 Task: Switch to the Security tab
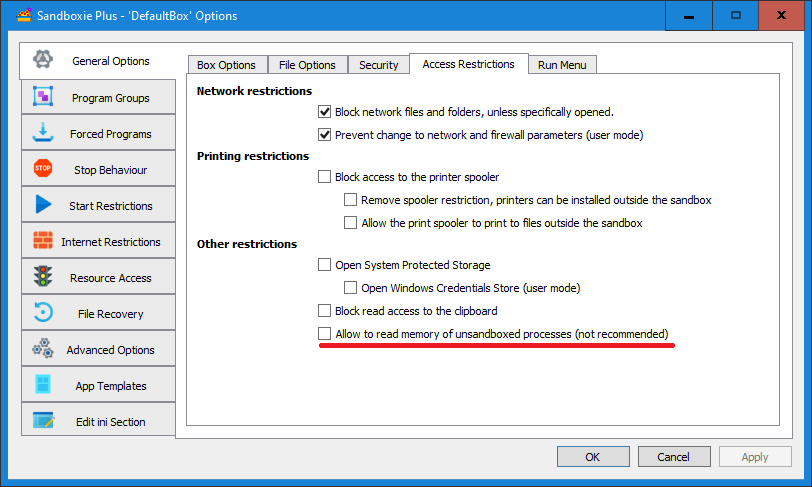[379, 65]
